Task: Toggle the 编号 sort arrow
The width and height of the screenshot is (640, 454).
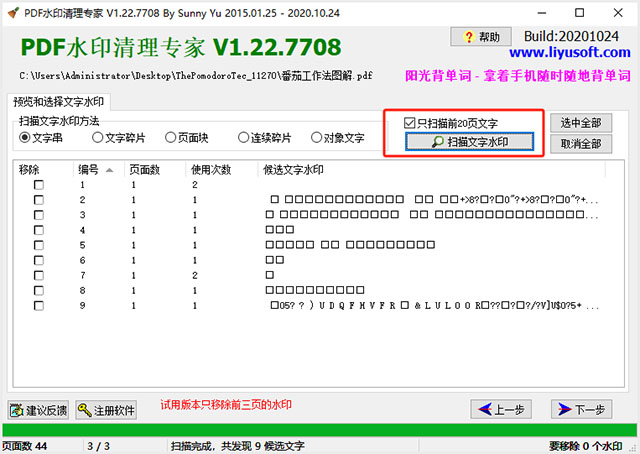Action: click(109, 170)
